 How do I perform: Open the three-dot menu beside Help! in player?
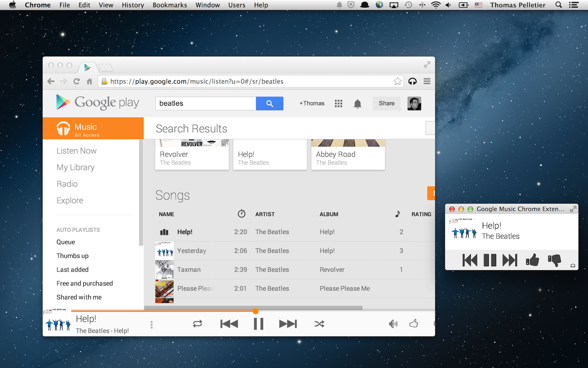152,325
